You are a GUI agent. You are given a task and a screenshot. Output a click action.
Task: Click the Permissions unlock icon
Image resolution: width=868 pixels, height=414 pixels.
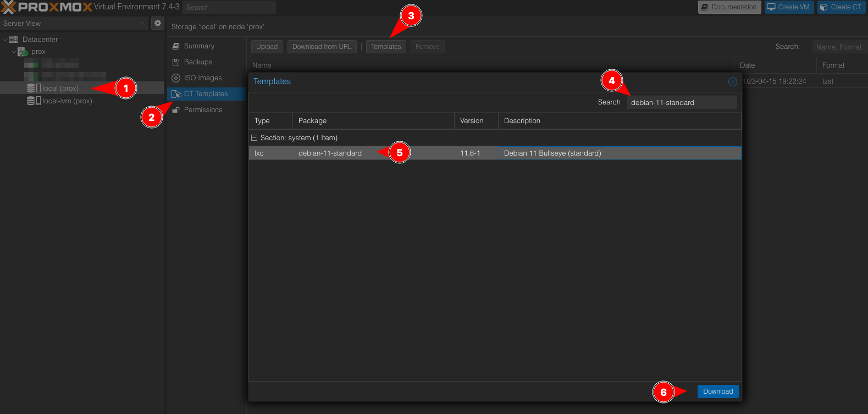(176, 110)
